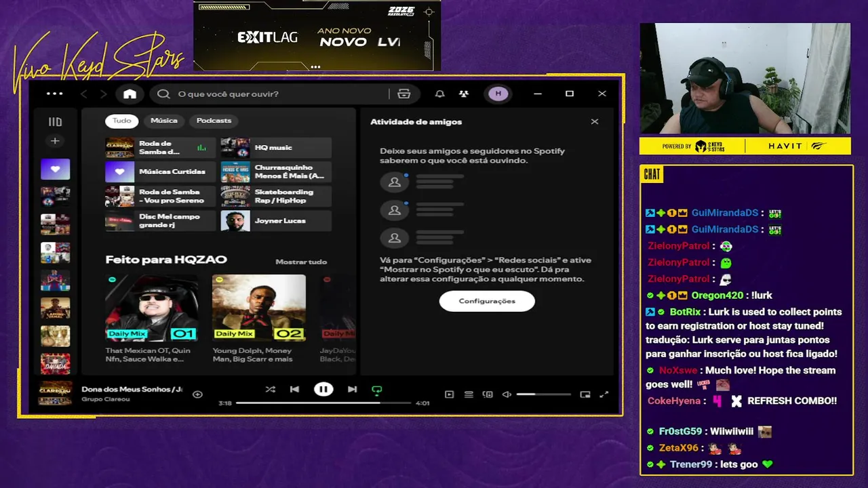Viewport: 868px width, 488px height.
Task: Open the now-playing album cover
Action: click(x=56, y=394)
